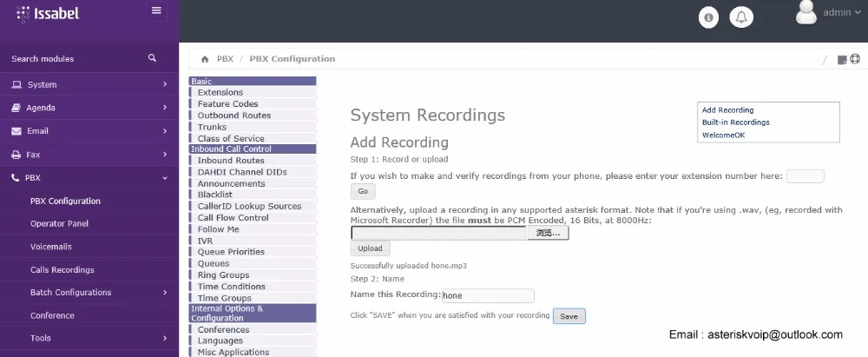Click the file path upload field
Viewport: 868px width, 357px height.
tap(438, 234)
